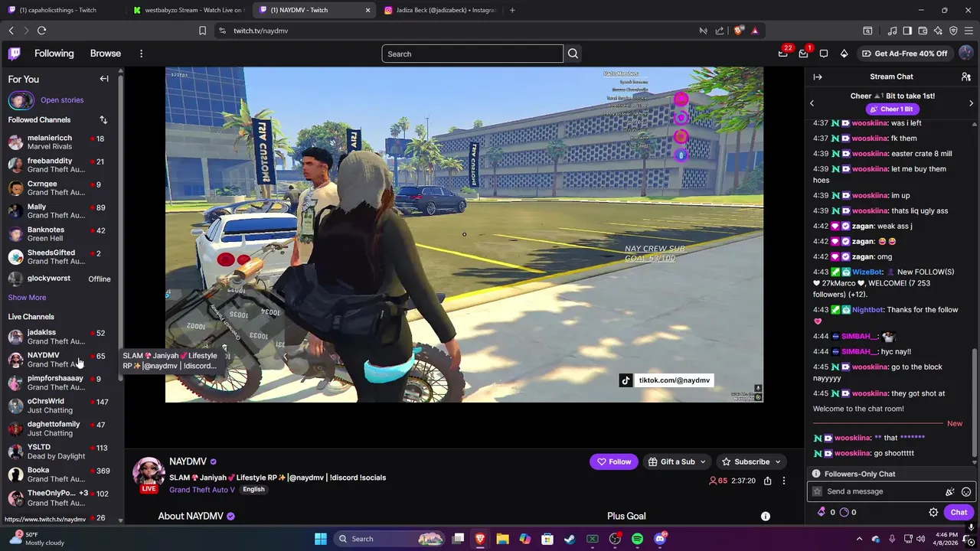Open Spotify from the taskbar
This screenshot has width=980, height=551.
click(637, 539)
